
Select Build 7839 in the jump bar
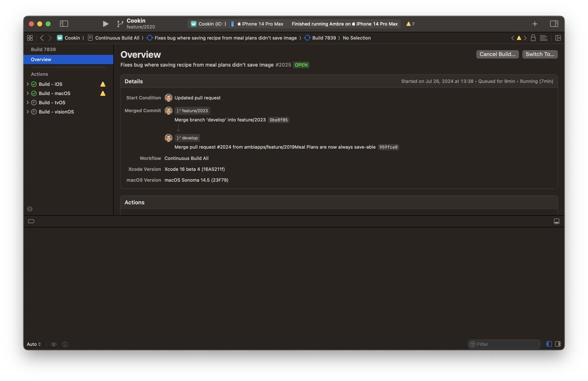[x=320, y=38]
